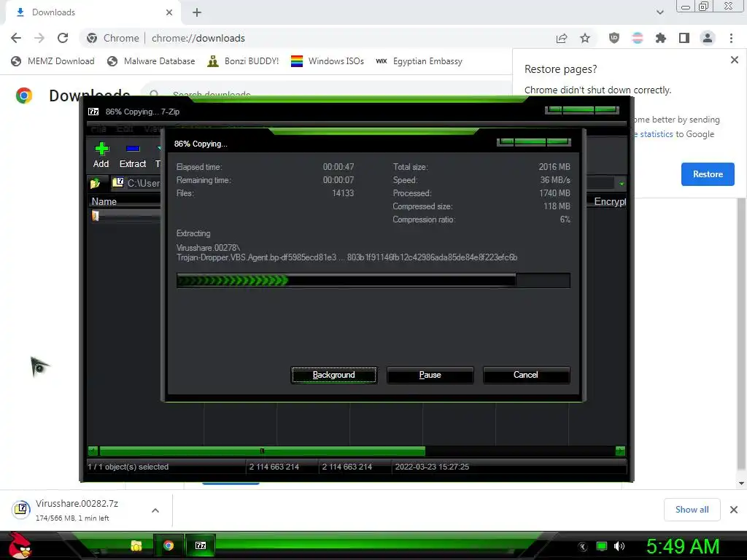Click the extraction progress bar
Image resolution: width=747 pixels, height=560 pixels.
(x=373, y=281)
